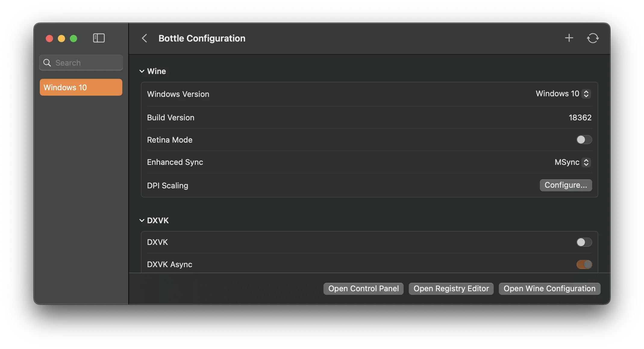Click the red close window button
This screenshot has width=644, height=349.
coord(49,39)
